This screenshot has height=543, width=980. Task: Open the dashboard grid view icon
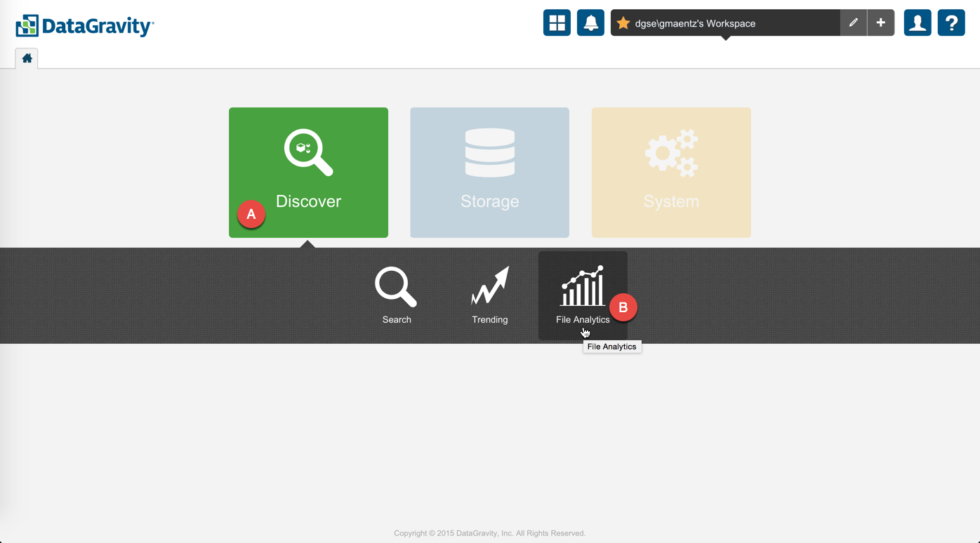[557, 22]
